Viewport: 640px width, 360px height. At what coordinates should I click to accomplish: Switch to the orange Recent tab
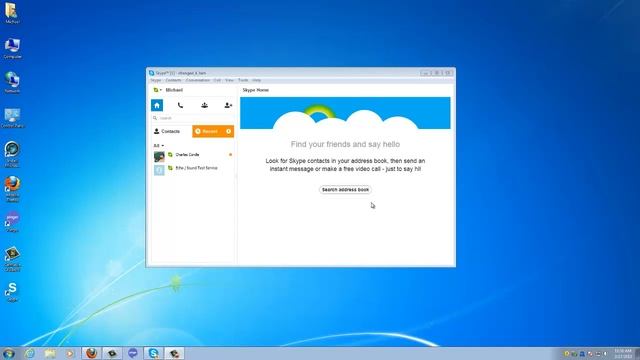click(x=213, y=131)
